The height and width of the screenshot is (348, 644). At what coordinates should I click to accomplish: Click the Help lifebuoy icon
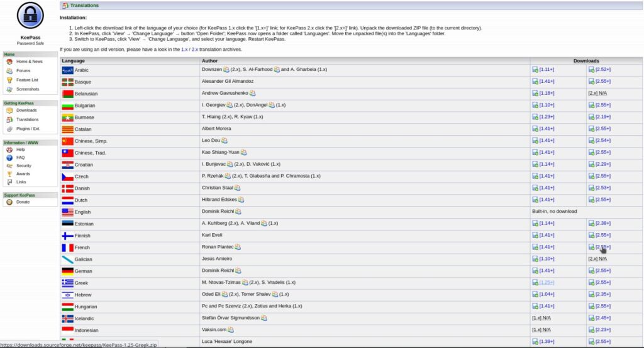click(x=9, y=150)
